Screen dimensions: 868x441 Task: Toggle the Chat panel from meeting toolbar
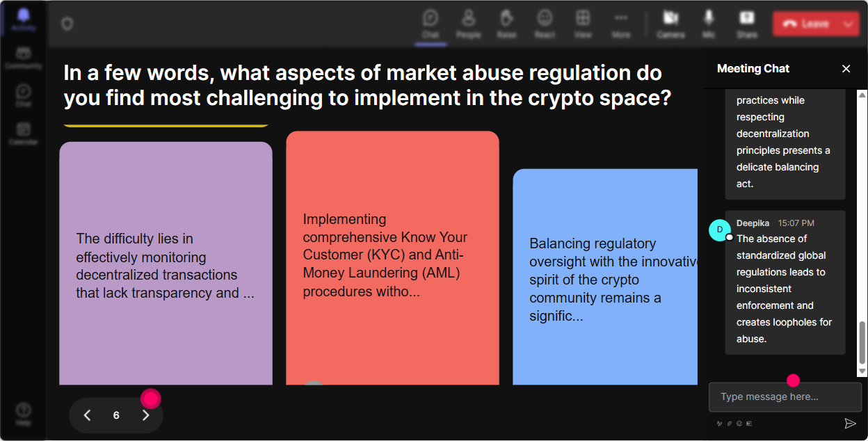431,24
